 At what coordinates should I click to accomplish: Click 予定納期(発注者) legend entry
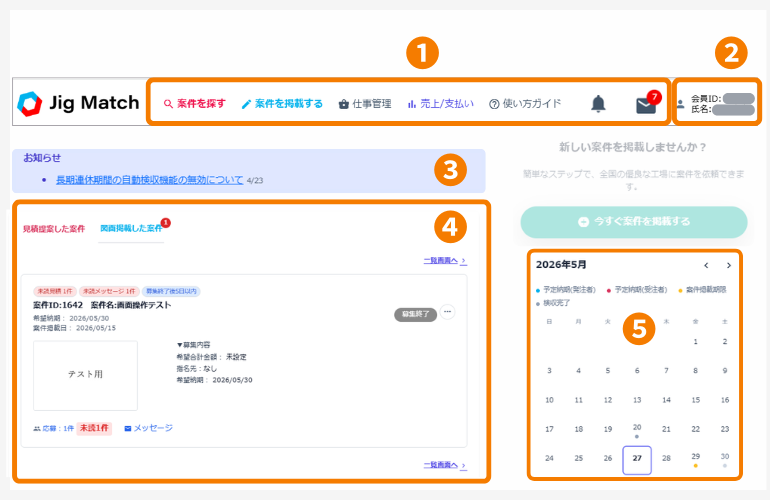pyautogui.click(x=566, y=290)
